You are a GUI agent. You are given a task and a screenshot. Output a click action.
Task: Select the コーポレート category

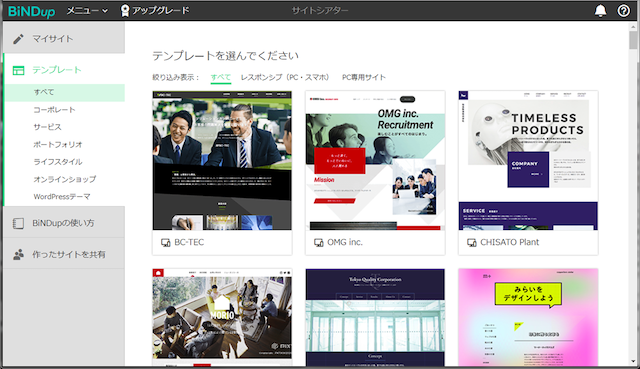coord(54,110)
